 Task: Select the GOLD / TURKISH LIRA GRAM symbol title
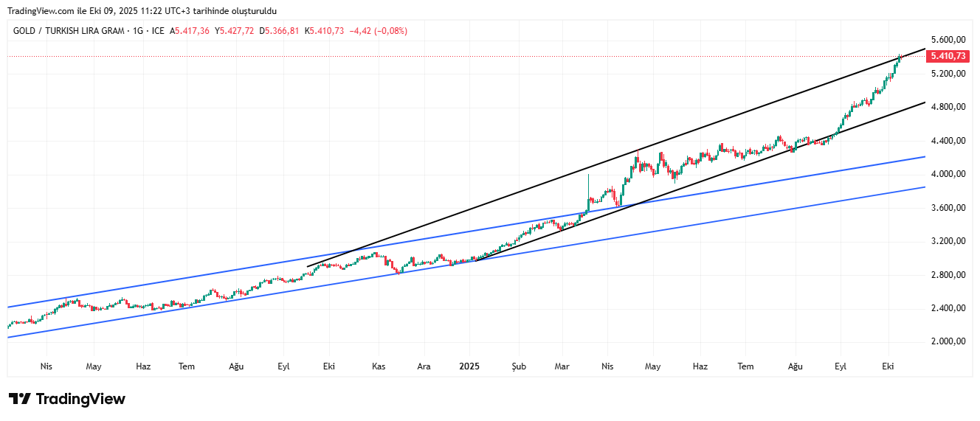[x=67, y=31]
